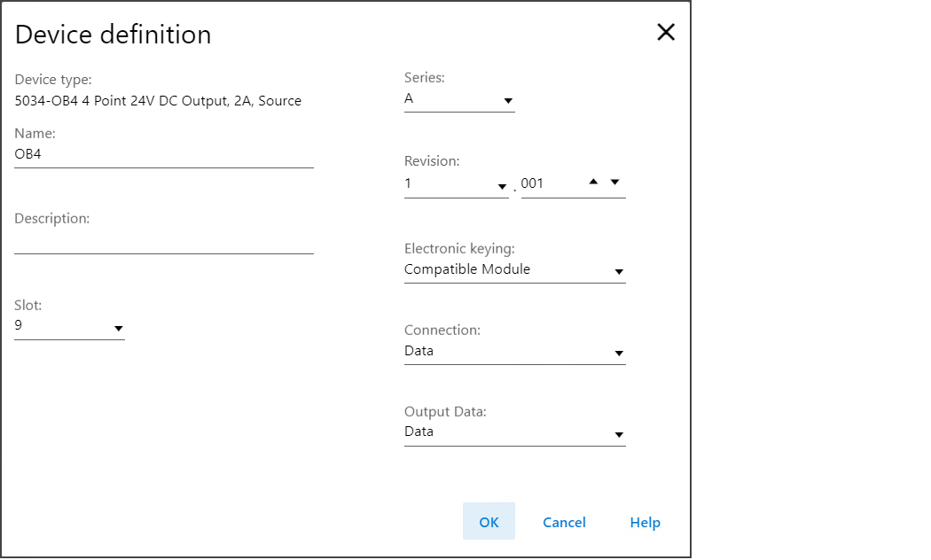
Task: Click the Electronic keying label
Action: (x=459, y=249)
